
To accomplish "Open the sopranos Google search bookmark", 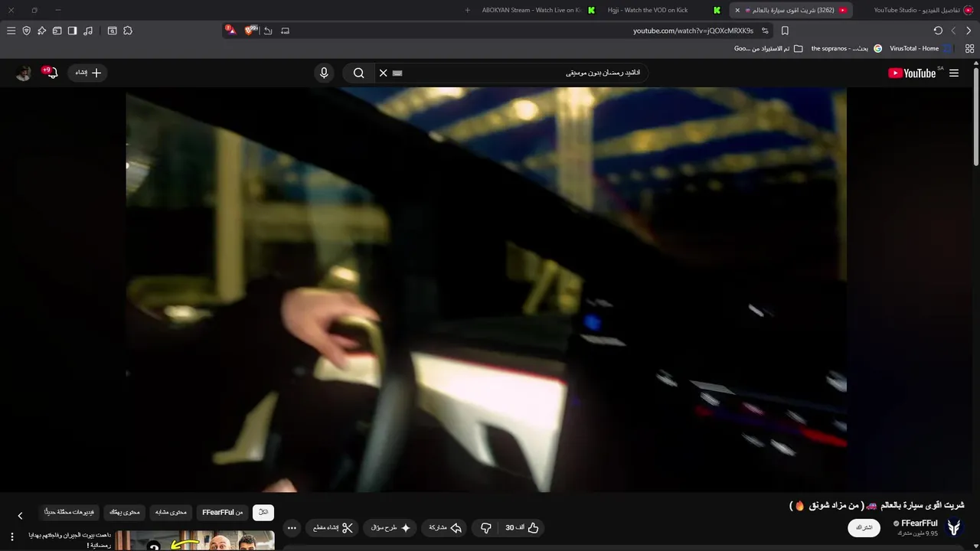I will (846, 48).
